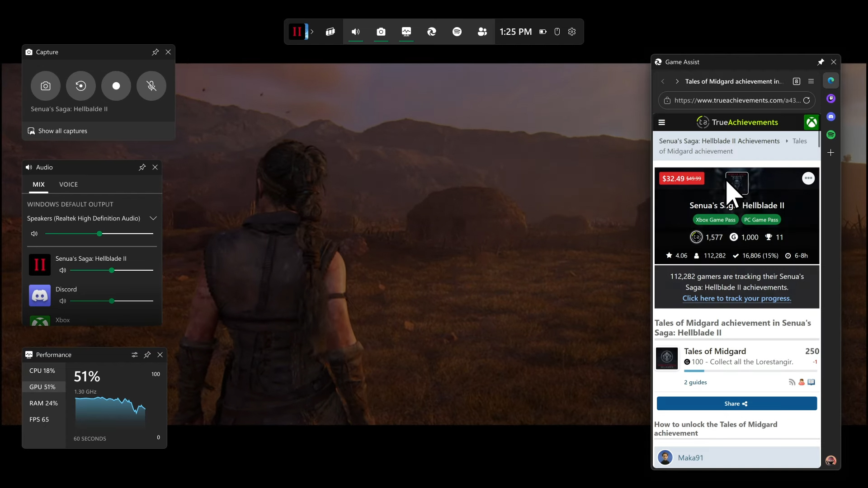Open the Spotify widget from the Game Bar
This screenshot has height=488, width=868.
(457, 32)
